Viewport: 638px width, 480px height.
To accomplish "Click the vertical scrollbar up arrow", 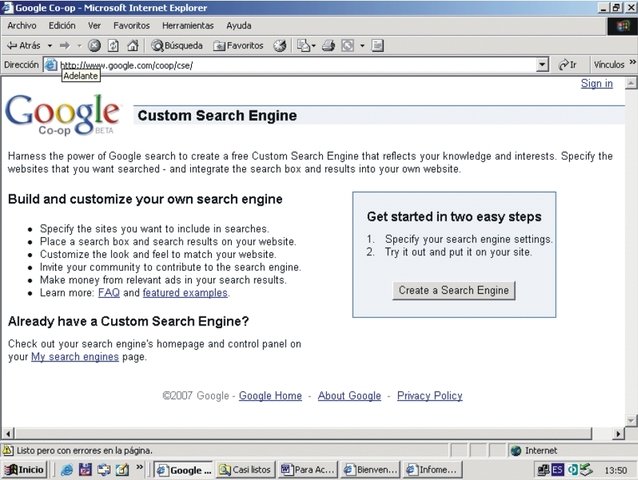I will pos(631,83).
